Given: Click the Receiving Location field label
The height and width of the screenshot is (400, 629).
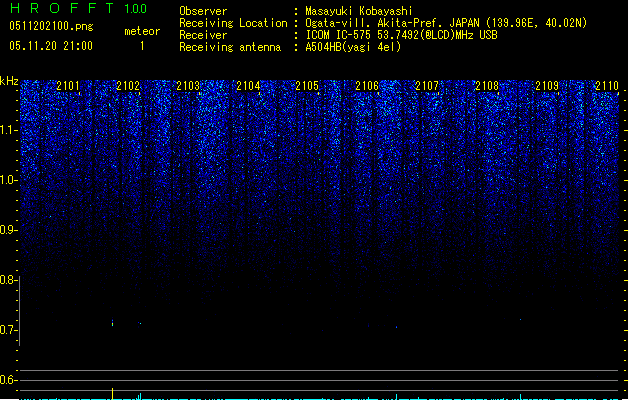Looking at the screenshot, I should (233, 23).
